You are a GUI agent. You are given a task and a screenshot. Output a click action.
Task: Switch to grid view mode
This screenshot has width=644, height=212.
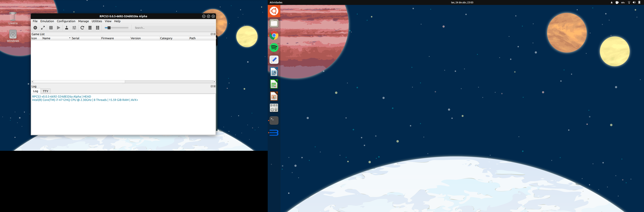(x=98, y=28)
